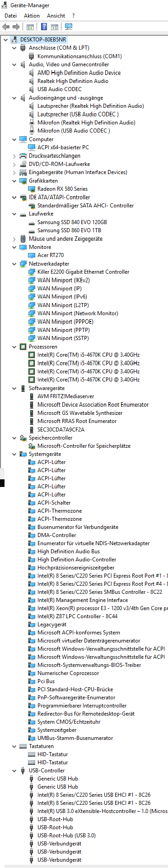Image resolution: width=168 pixels, height=868 pixels.
Task: Select Intel(R) Management Engine Interface
Action: click(83, 600)
